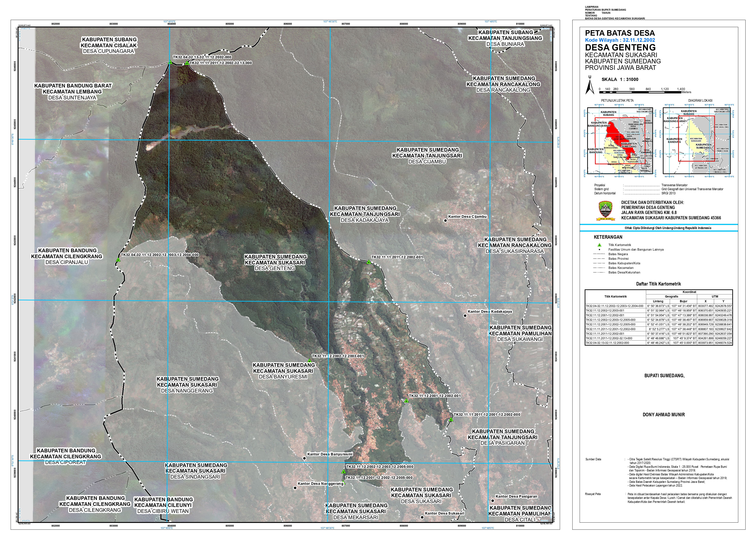
Task: Click the DESA GENTENG label on map
Action: [x=275, y=268]
